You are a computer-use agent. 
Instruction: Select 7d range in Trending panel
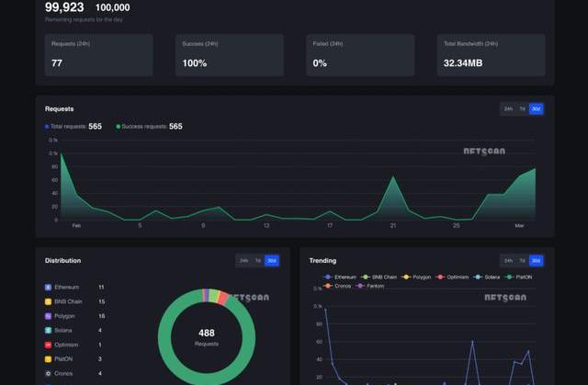(x=522, y=261)
